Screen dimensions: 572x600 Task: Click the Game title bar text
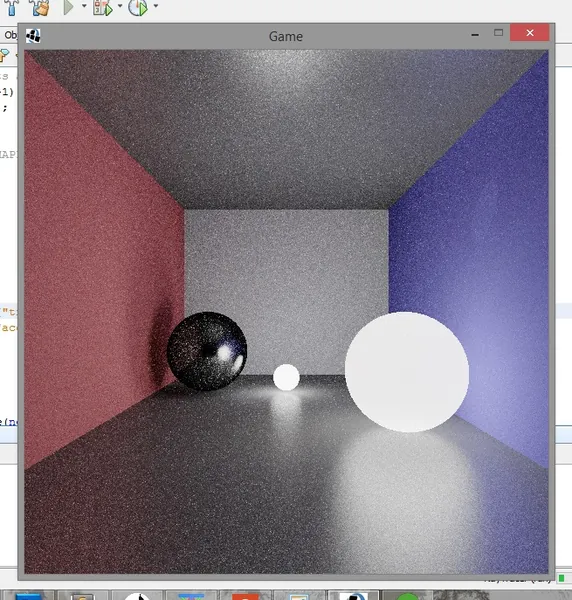(286, 37)
